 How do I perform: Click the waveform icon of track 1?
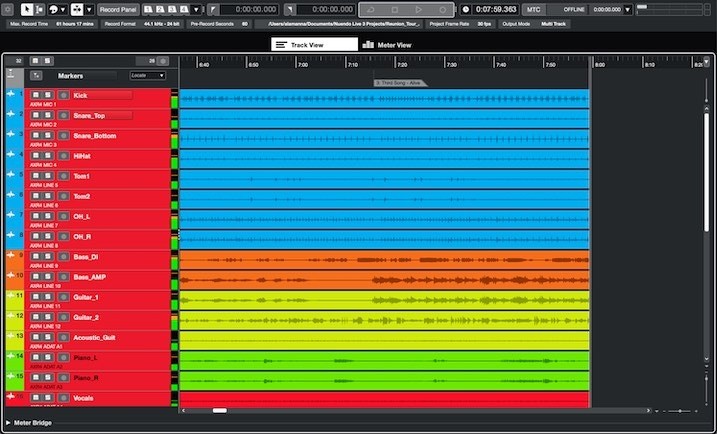pos(11,93)
